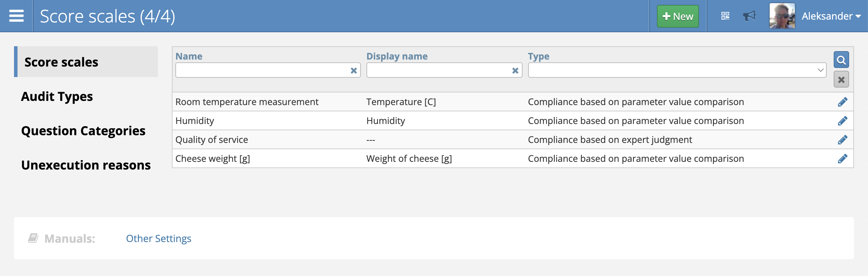Switch to Unexecution reasons section
The width and height of the screenshot is (868, 276).
point(86,165)
